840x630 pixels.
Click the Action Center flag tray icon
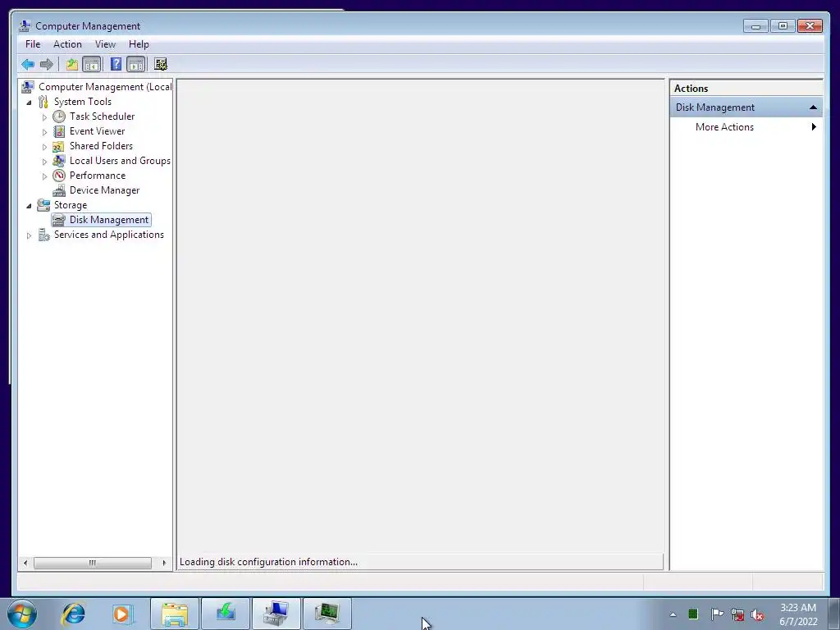[x=717, y=614]
